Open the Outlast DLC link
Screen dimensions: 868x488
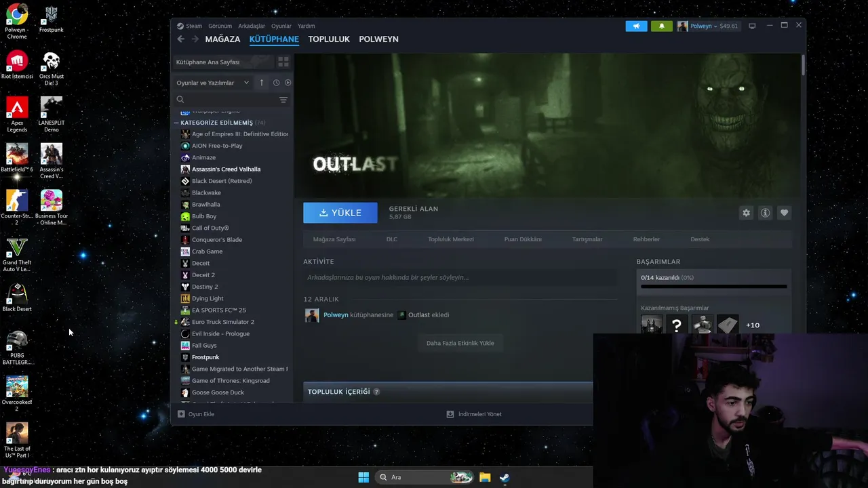392,239
